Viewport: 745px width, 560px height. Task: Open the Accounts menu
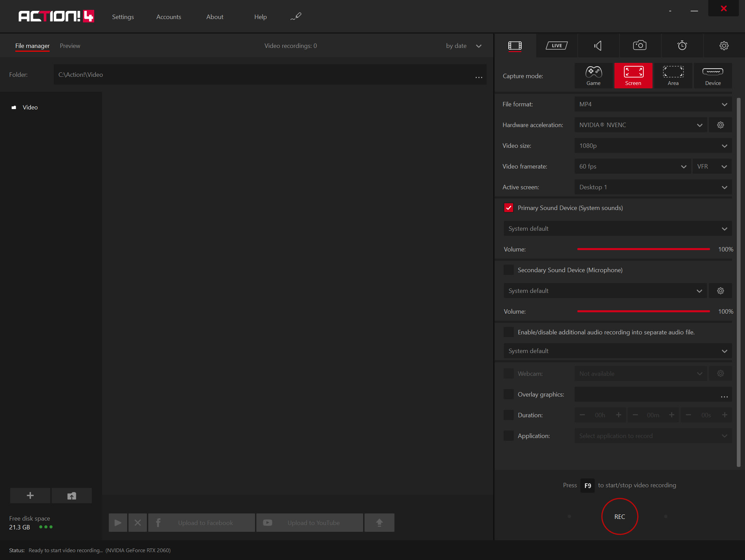tap(169, 17)
